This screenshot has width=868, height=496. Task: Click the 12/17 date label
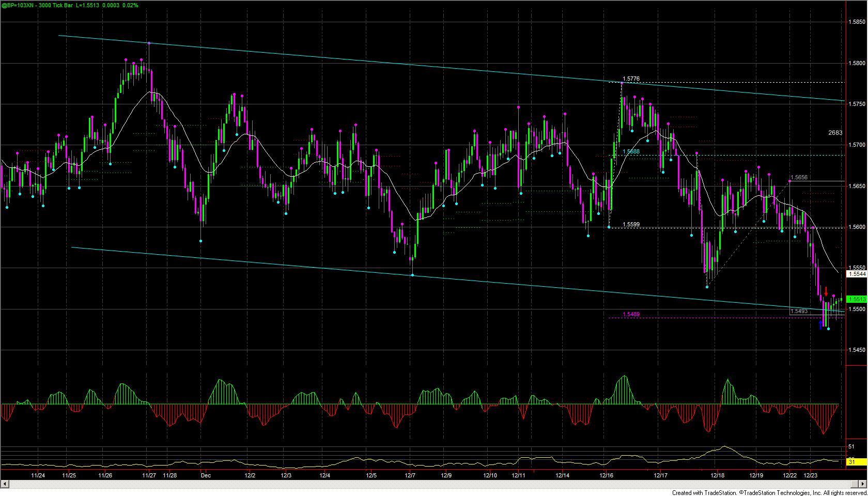tap(661, 475)
